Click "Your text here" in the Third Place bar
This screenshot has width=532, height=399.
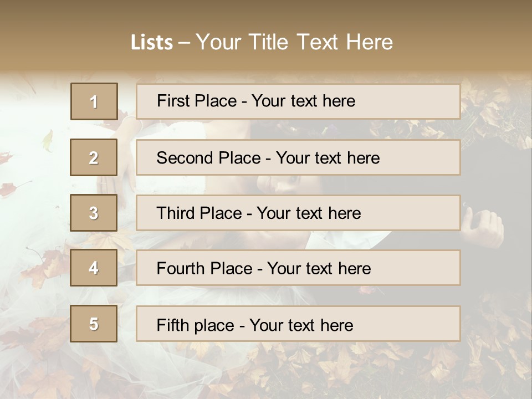click(x=309, y=213)
